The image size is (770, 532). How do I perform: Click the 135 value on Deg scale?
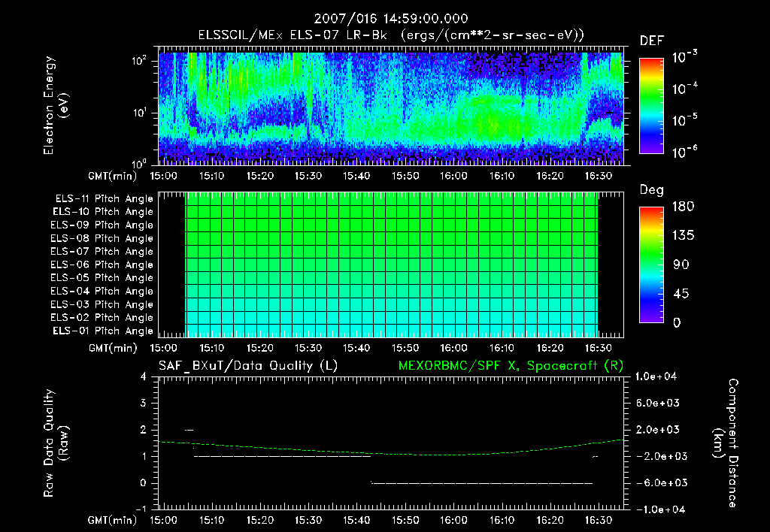684,236
